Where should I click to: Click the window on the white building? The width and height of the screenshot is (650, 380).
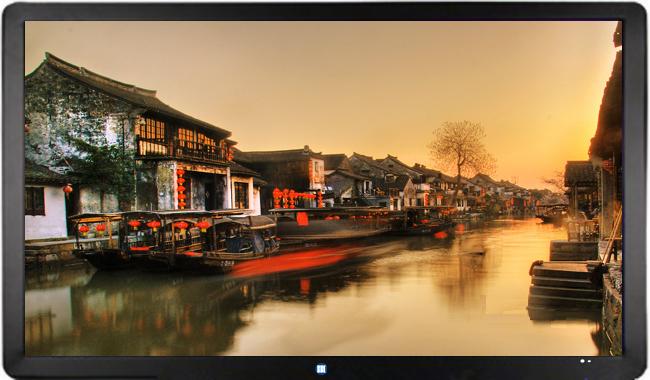[x=35, y=201]
